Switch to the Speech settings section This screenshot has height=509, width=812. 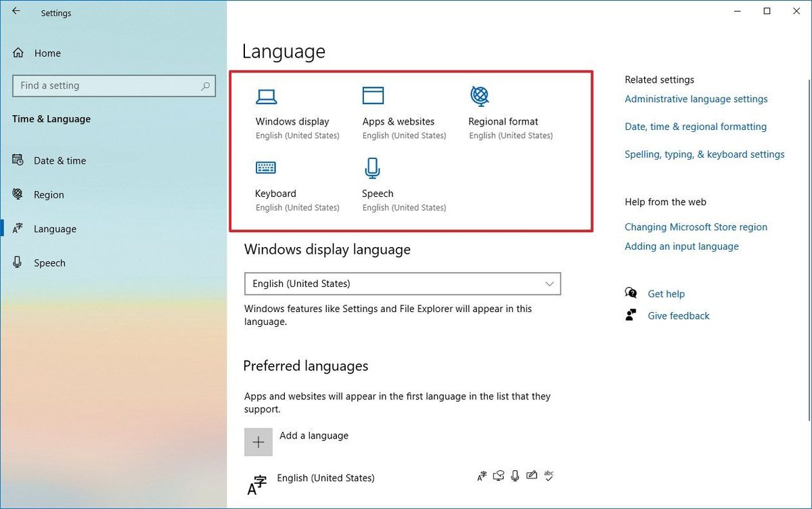coord(49,263)
